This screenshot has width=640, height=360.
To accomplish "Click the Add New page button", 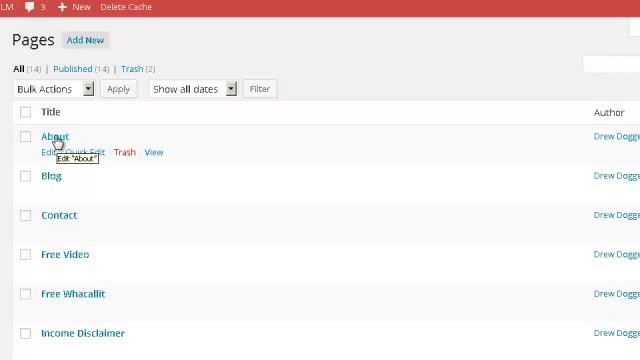I will pyautogui.click(x=85, y=40).
